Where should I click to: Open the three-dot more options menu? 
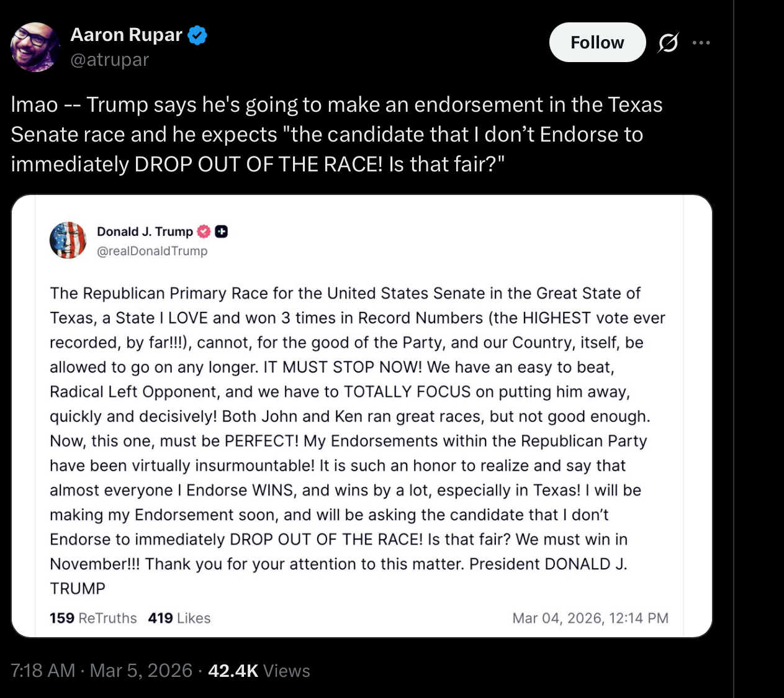pos(701,43)
